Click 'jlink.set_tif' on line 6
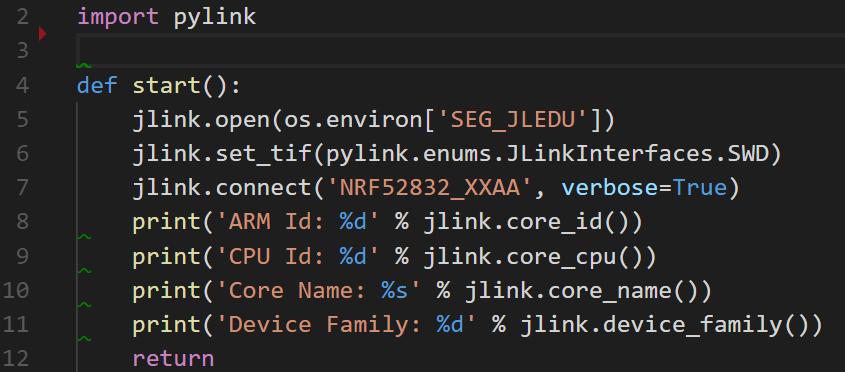The width and height of the screenshot is (845, 372). 221,155
